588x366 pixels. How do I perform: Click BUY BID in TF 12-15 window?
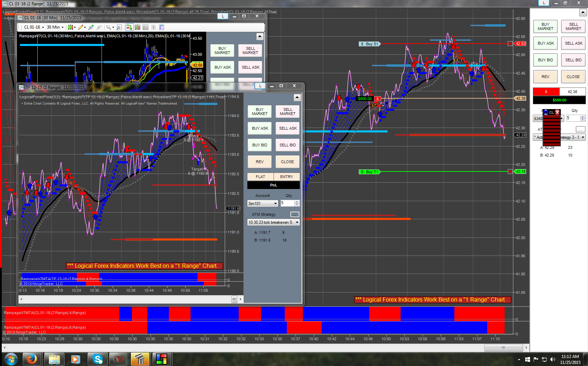260,145
